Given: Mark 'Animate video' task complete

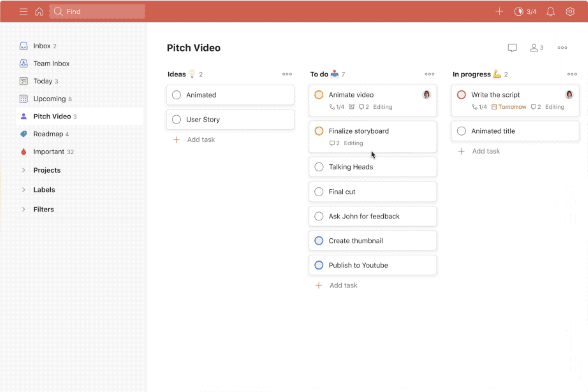Looking at the screenshot, I should coord(319,95).
